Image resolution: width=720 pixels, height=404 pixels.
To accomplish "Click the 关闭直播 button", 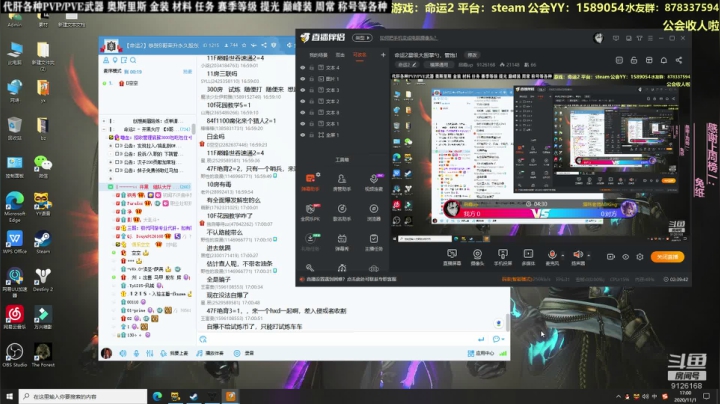I will (668, 257).
